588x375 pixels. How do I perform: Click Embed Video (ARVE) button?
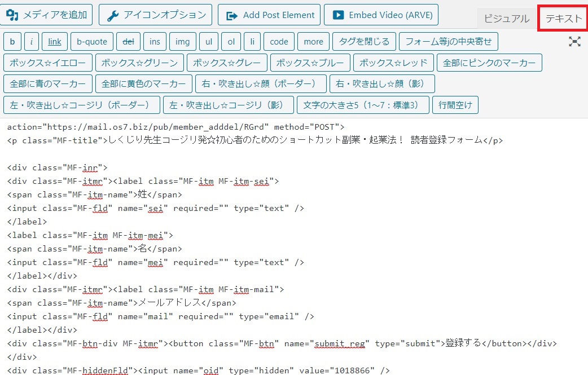click(381, 15)
